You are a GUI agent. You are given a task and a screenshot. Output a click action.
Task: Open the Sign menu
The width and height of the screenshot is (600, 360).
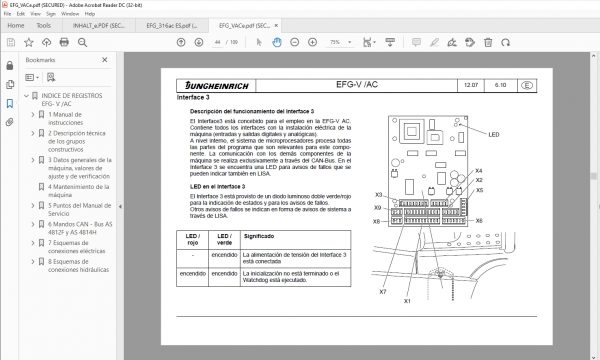(51, 14)
